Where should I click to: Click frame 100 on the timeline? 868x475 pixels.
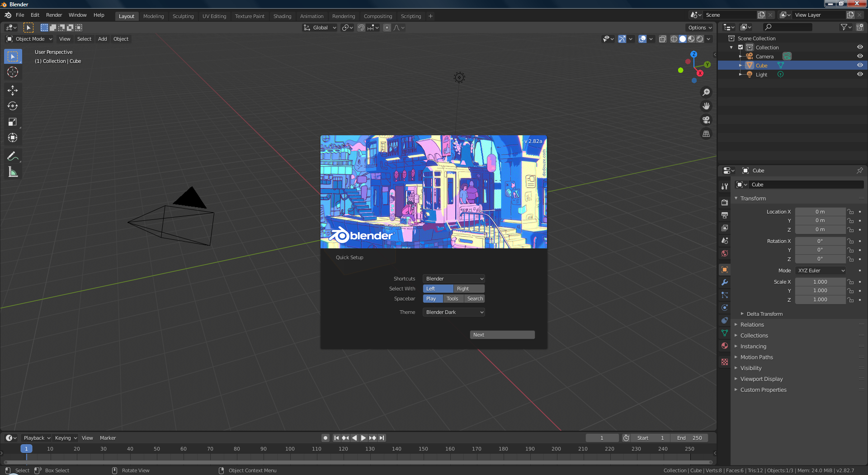(x=290, y=449)
